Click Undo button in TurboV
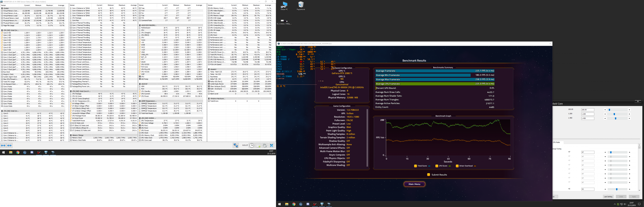The width and height of the screenshot is (644, 207). (621, 196)
